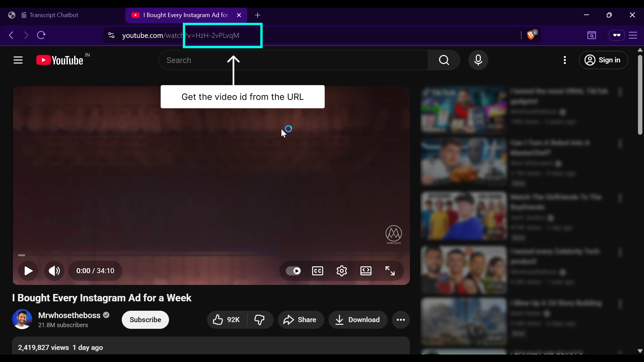Toggle autoplay in the player controls

[293, 271]
